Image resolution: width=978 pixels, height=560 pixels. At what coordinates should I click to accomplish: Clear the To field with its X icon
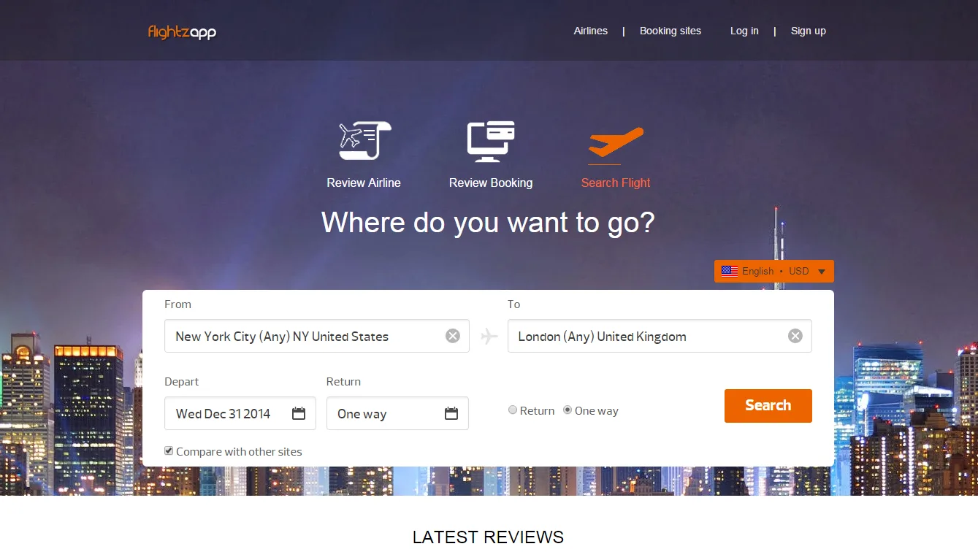tap(795, 336)
